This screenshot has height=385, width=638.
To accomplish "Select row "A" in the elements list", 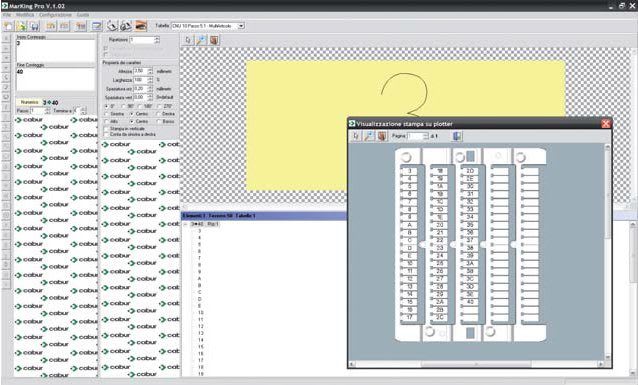I will (200, 279).
